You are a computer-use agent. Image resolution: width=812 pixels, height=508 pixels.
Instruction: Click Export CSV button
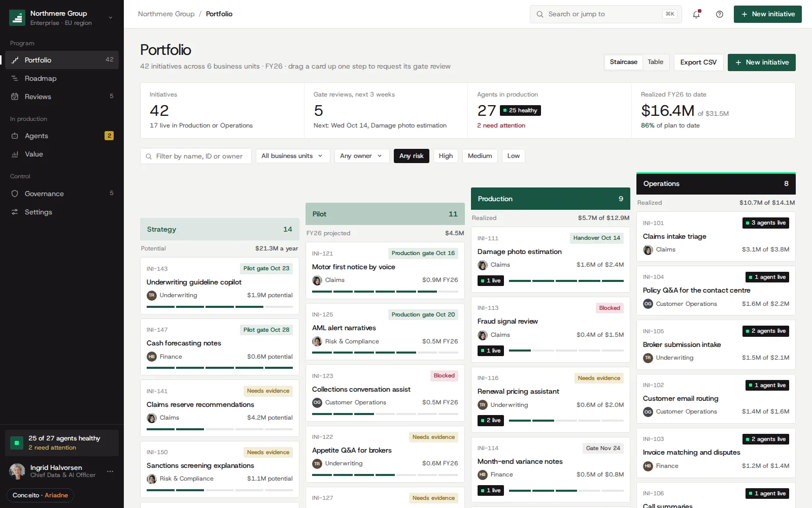click(x=698, y=62)
